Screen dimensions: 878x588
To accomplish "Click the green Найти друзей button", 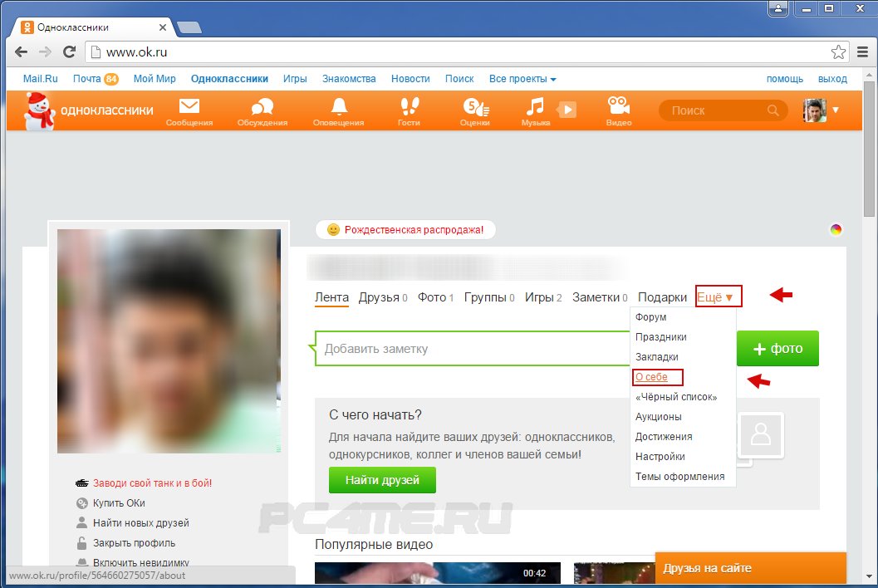I will coord(382,480).
